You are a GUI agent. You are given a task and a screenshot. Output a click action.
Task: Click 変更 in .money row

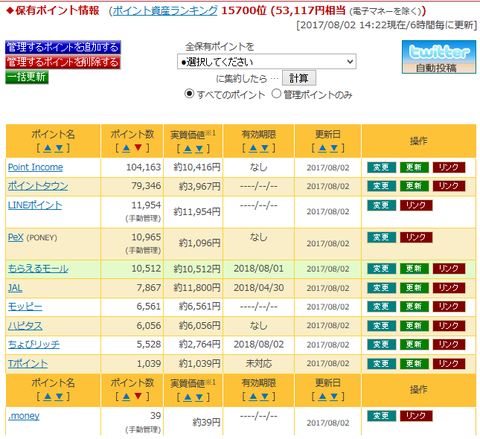click(382, 416)
